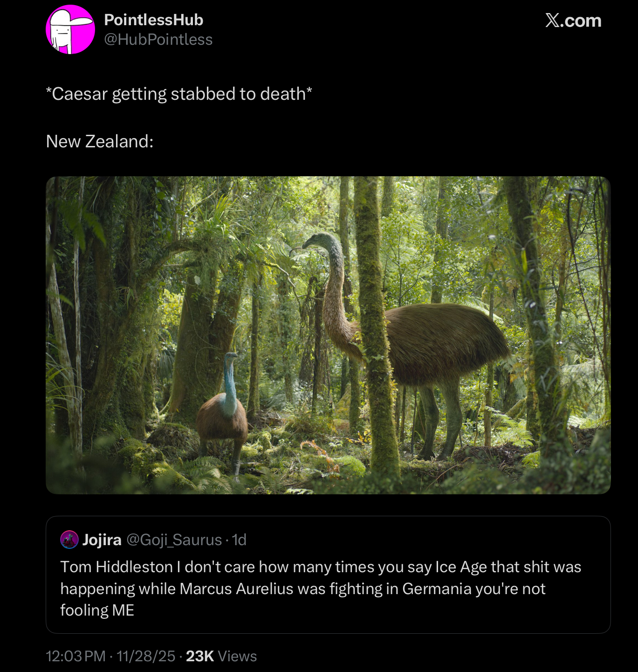Click the 1d timestamp on quoted post
Image resolution: width=638 pixels, height=672 pixels.
239,540
